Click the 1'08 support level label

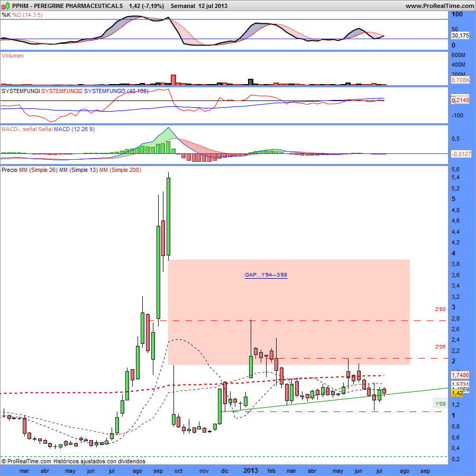[x=440, y=404]
